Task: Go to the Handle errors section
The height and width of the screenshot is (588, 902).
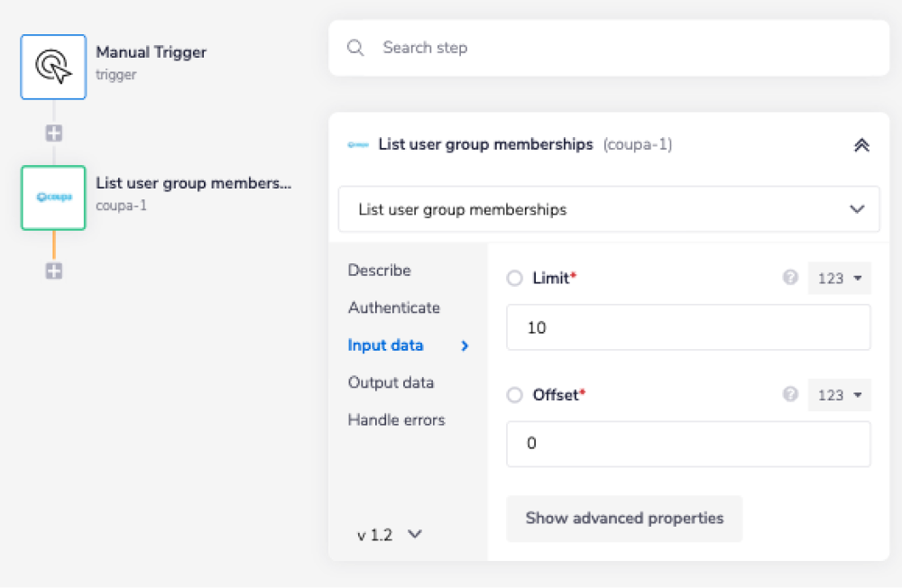Action: click(396, 420)
